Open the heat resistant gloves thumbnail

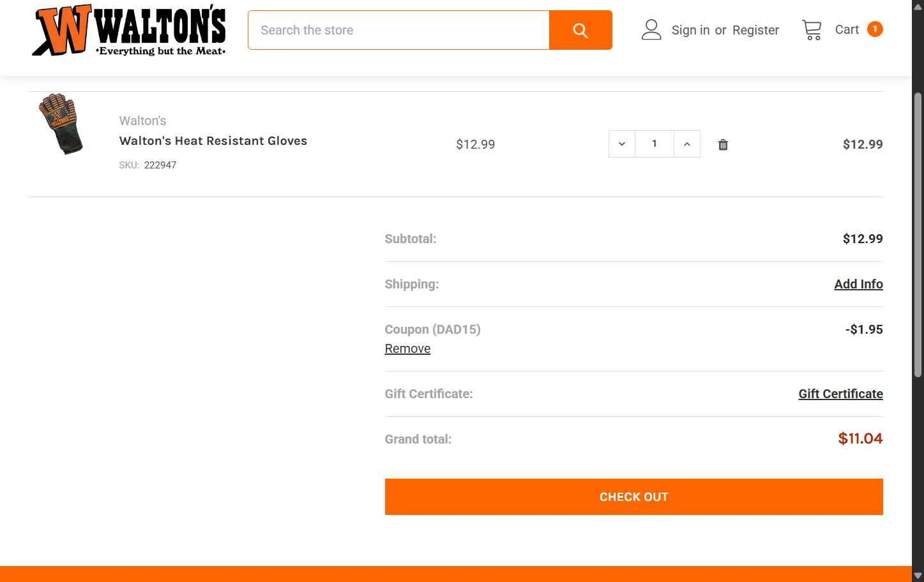[x=61, y=124]
